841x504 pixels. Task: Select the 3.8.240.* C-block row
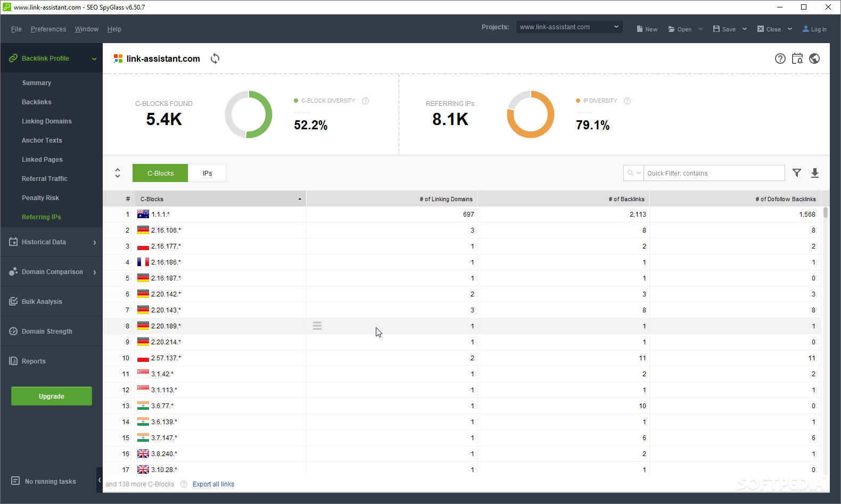tap(461, 454)
